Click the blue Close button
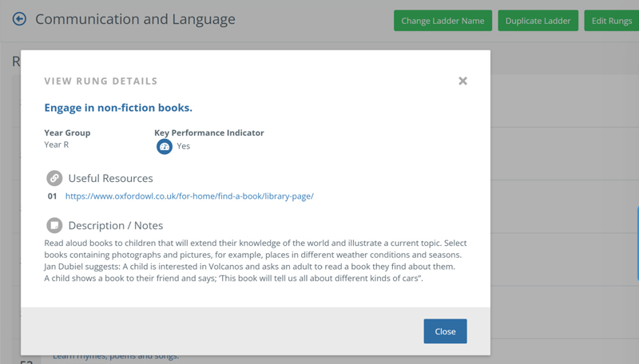The width and height of the screenshot is (639, 364). click(445, 331)
